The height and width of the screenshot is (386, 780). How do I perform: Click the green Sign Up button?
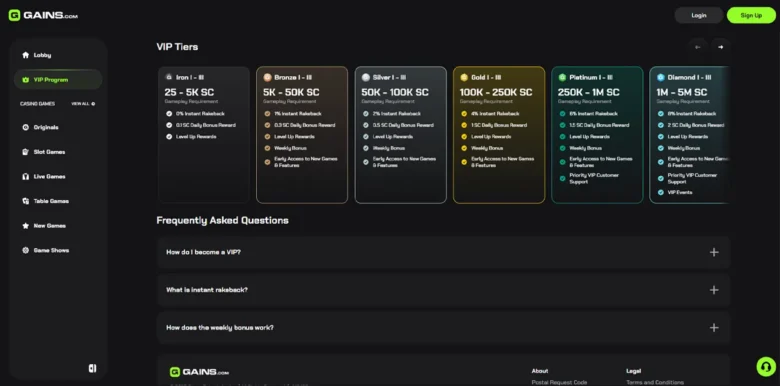[x=751, y=15]
